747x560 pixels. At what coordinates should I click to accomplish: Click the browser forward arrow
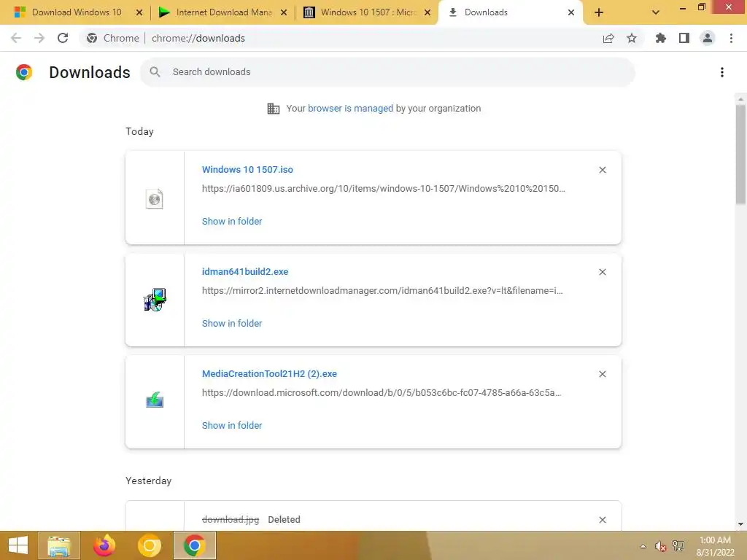coord(39,38)
